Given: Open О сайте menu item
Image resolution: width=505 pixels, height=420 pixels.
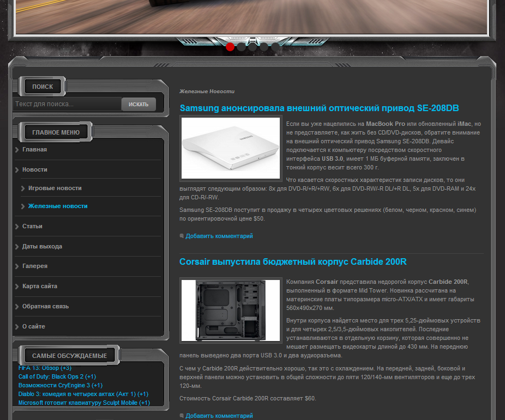Looking at the screenshot, I should coord(33,326).
